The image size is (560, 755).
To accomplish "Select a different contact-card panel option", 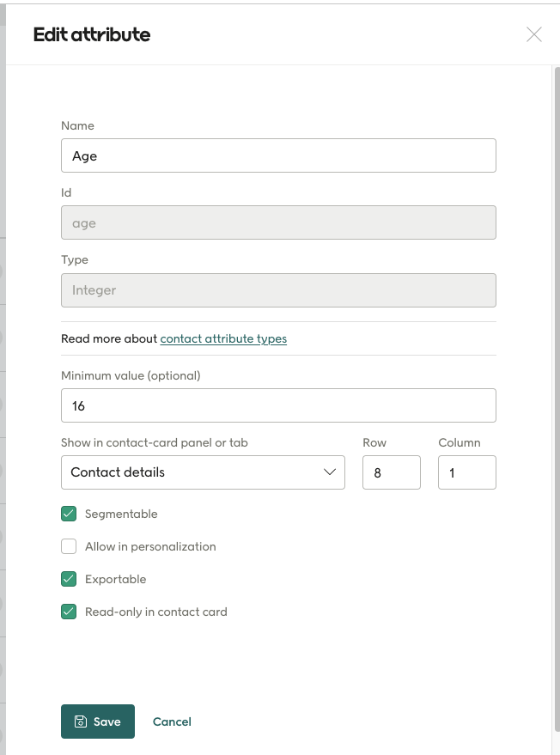I will (x=203, y=472).
